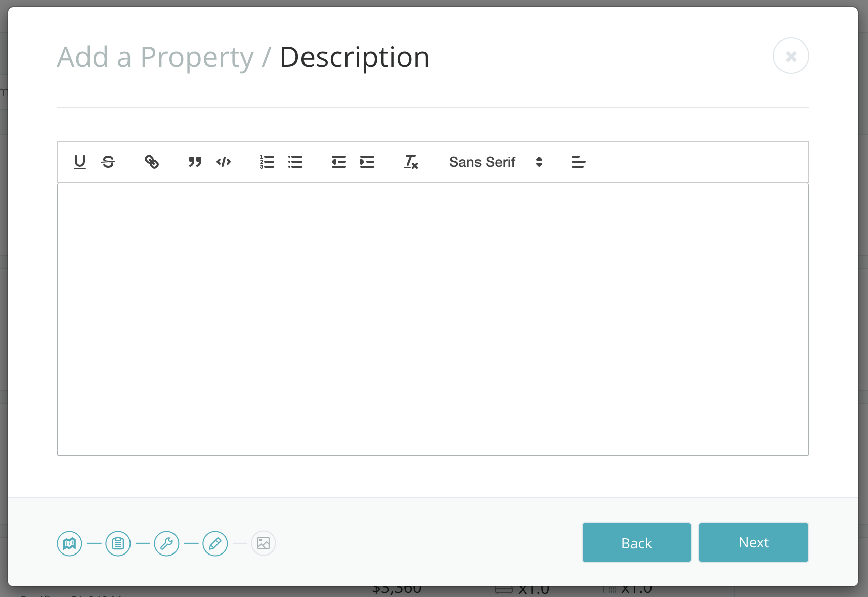Start a numbered list
The image size is (868, 597).
[x=267, y=162]
